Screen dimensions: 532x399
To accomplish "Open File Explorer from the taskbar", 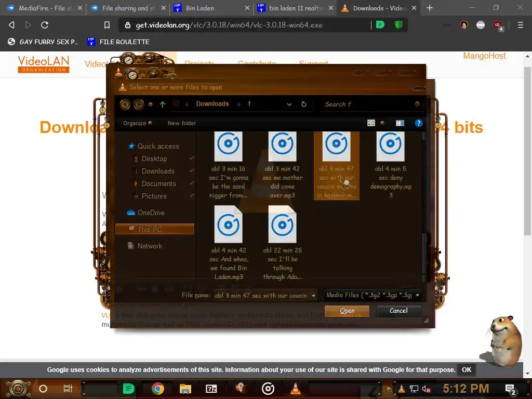I will coord(185,389).
